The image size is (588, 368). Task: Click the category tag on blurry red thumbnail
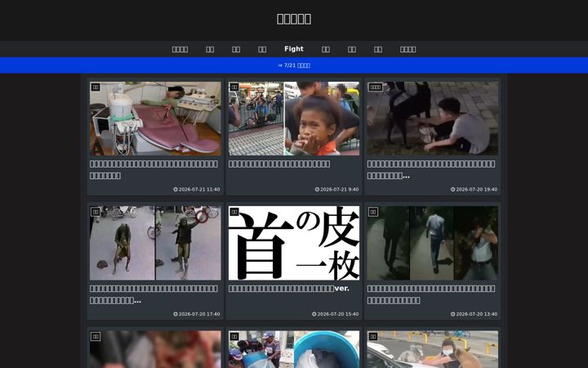(96, 336)
